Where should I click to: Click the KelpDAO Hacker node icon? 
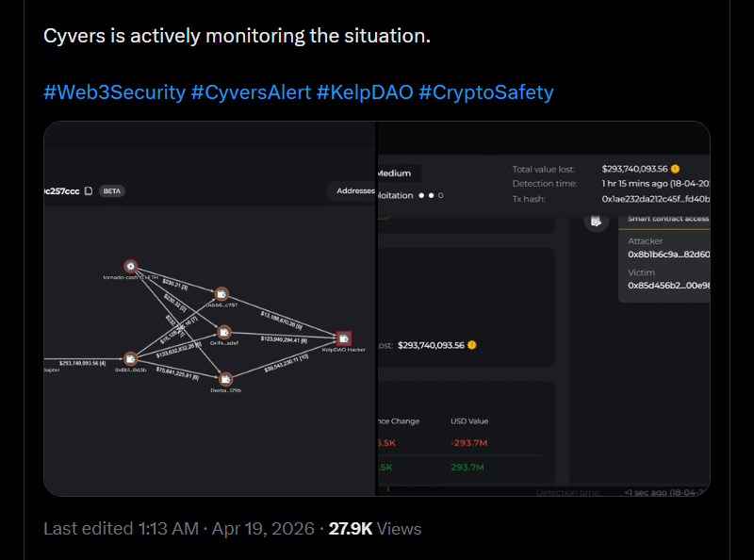point(344,338)
